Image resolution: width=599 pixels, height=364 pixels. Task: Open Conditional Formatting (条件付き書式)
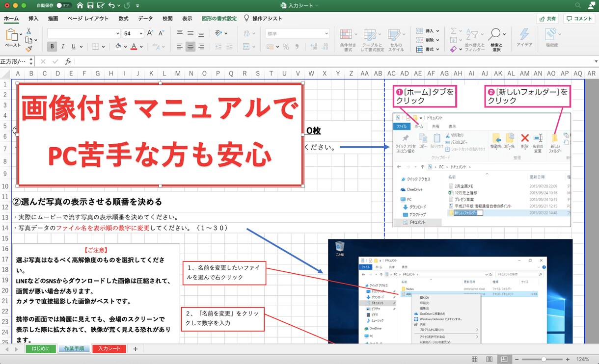pos(348,40)
